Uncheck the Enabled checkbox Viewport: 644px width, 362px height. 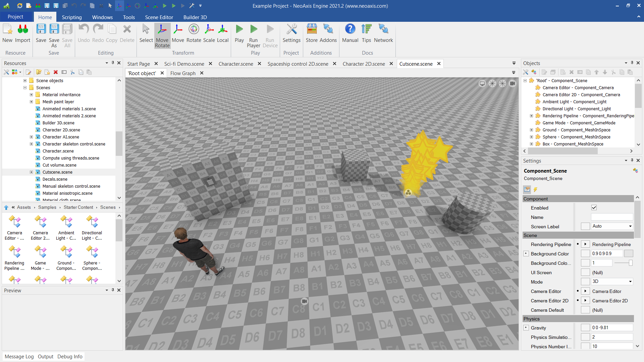[x=594, y=208]
